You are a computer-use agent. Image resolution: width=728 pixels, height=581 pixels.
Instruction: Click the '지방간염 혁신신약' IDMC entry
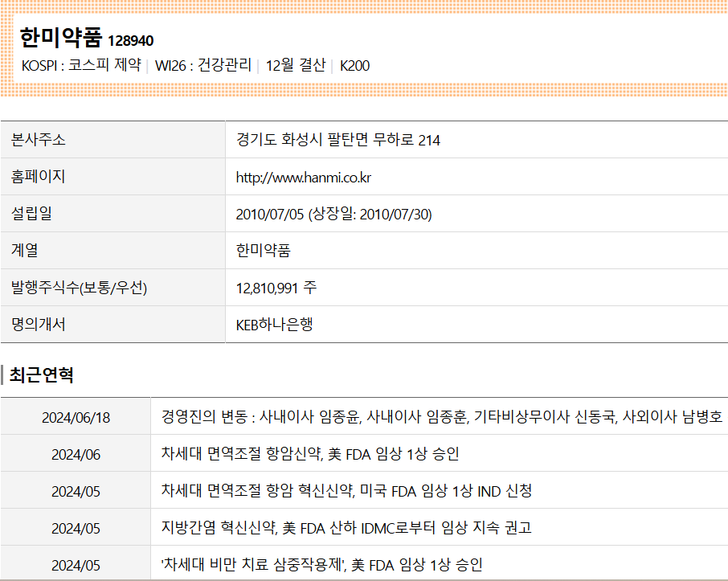pyautogui.click(x=346, y=528)
